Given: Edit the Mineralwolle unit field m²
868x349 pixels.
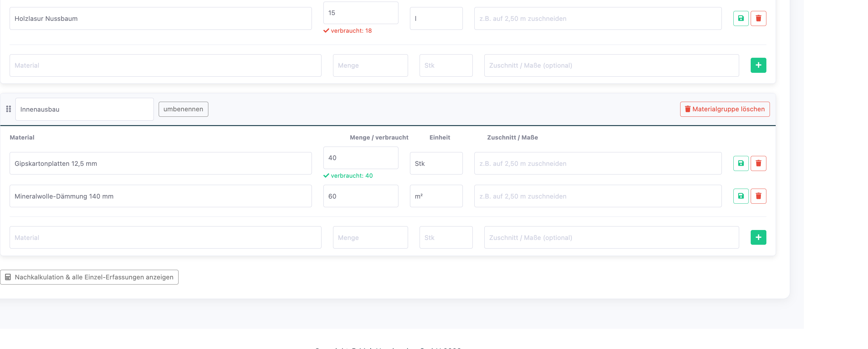Looking at the screenshot, I should 436,196.
